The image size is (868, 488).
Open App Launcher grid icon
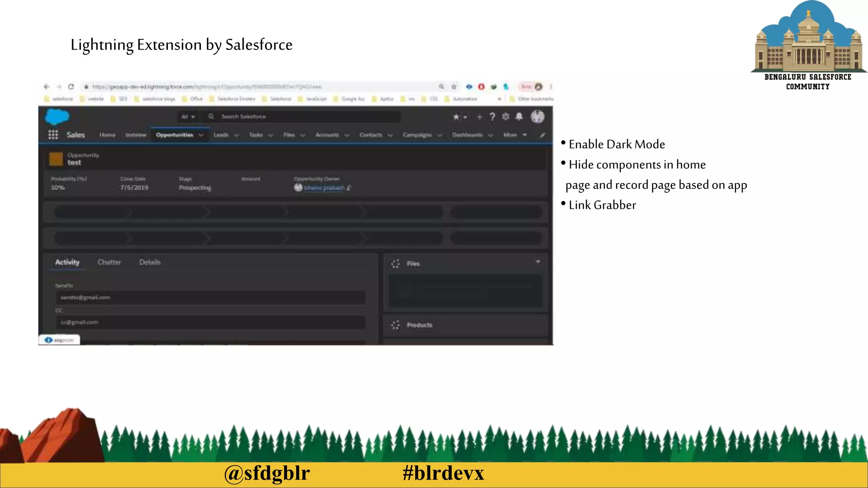[x=53, y=135]
